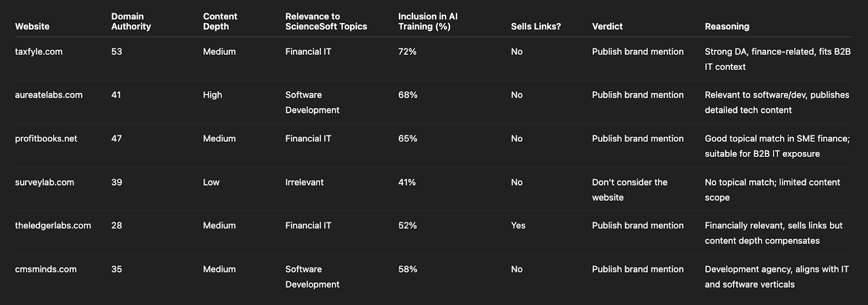This screenshot has height=305, width=868.
Task: Click the Sells Links? column header
Action: point(535,26)
